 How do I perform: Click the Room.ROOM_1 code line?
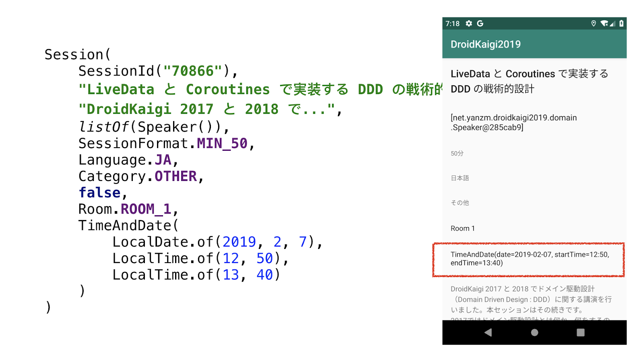128,209
